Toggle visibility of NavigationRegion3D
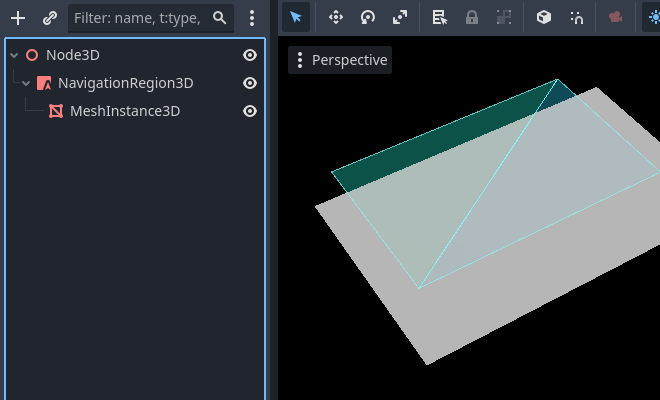 point(250,84)
